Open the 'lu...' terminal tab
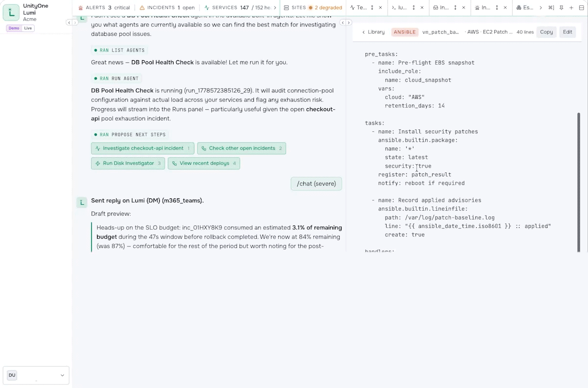The height and width of the screenshot is (388, 588). [x=399, y=8]
